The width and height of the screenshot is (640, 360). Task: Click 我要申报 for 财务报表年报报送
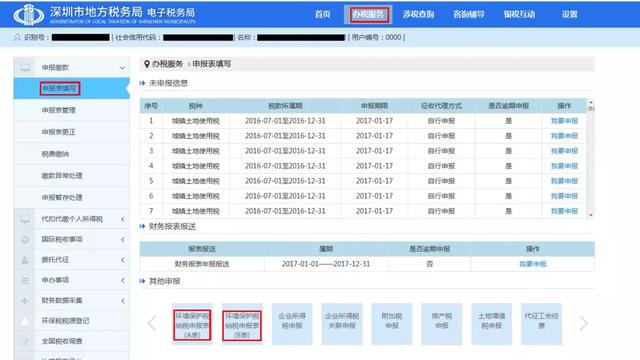click(x=533, y=264)
